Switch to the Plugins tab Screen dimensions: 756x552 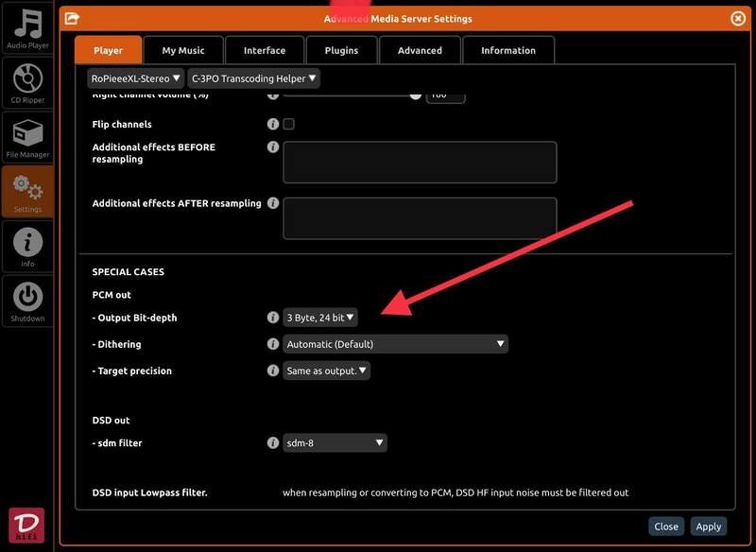(x=341, y=50)
